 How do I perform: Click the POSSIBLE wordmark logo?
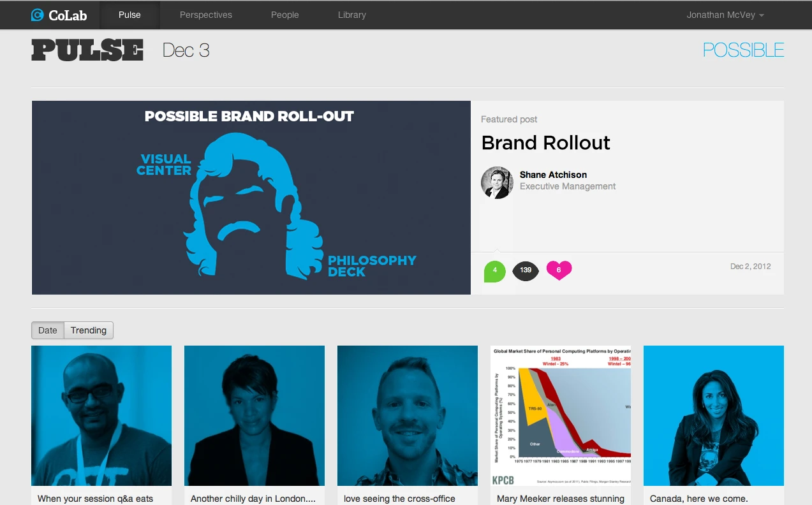pos(742,49)
